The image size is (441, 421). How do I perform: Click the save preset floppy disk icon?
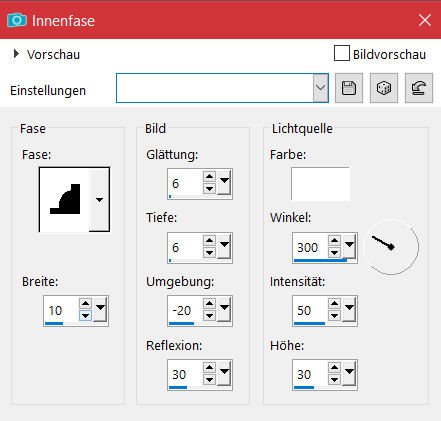coord(349,88)
